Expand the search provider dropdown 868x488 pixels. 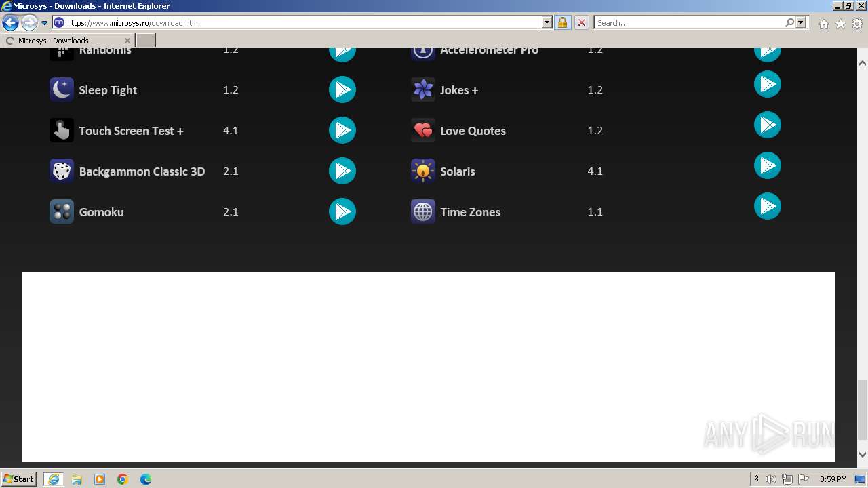point(802,22)
